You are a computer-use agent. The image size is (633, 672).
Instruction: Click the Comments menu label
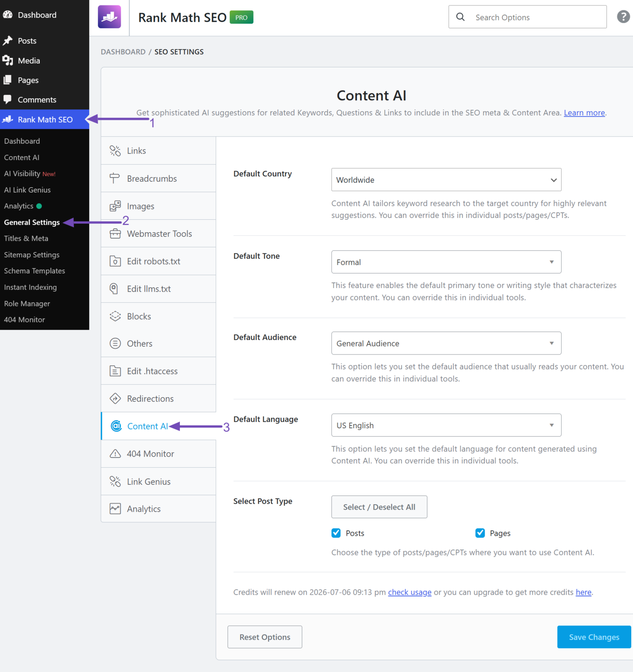pos(37,99)
